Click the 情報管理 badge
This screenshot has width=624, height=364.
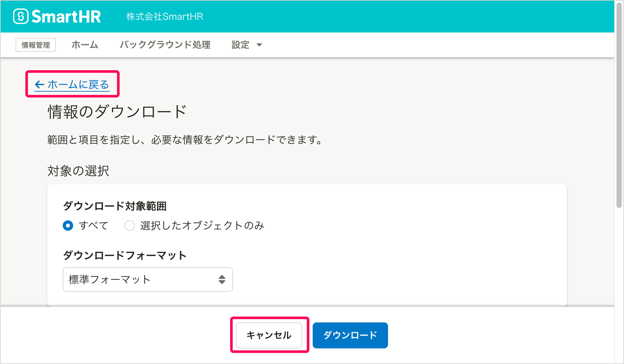[36, 45]
